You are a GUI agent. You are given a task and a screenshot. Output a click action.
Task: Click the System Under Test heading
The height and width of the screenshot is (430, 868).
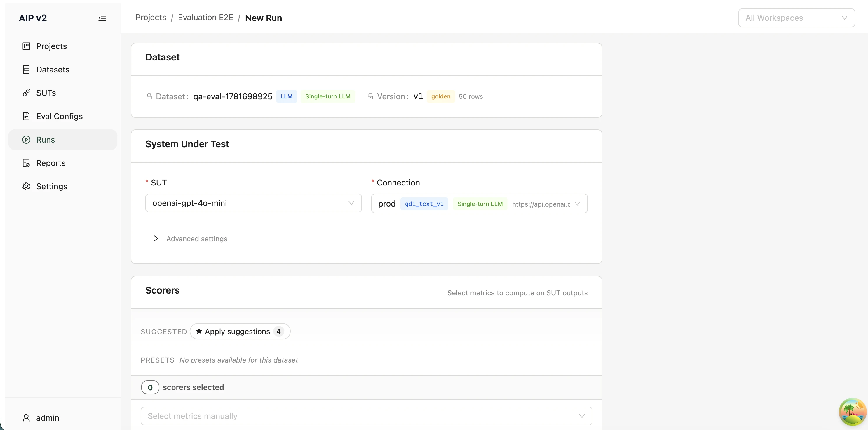coord(187,144)
